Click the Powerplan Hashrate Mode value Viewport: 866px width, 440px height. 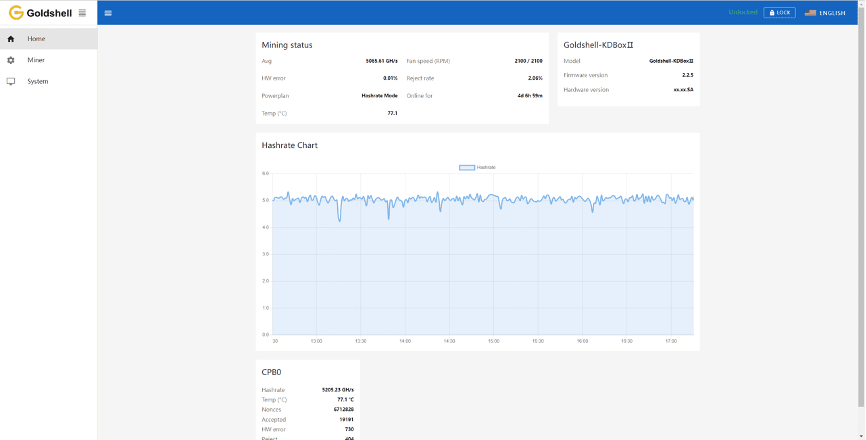(x=379, y=96)
